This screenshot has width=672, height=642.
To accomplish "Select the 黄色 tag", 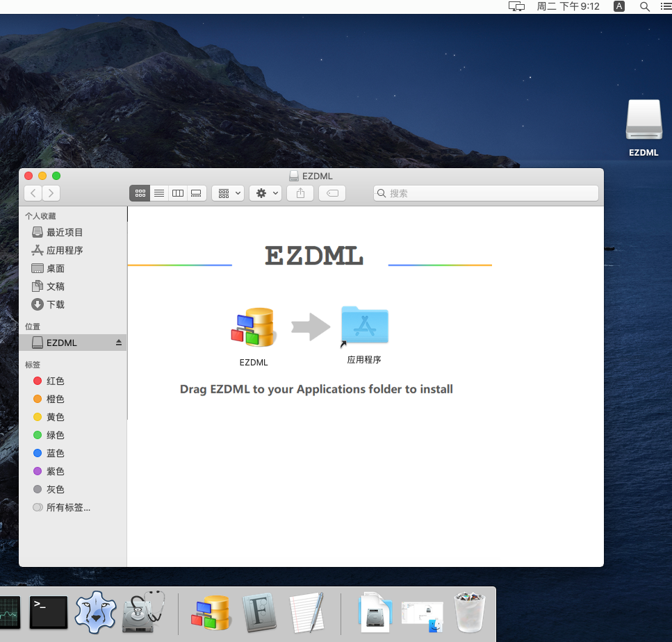I will 73,417.
